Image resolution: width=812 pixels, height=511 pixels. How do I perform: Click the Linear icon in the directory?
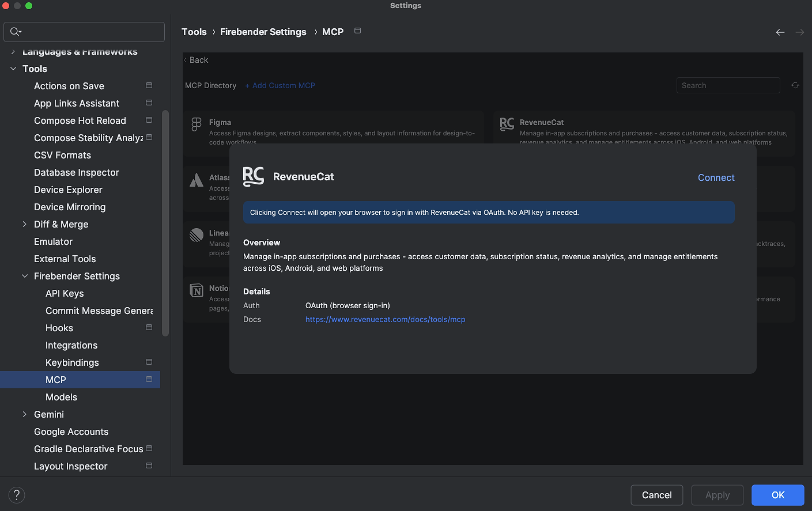197,235
